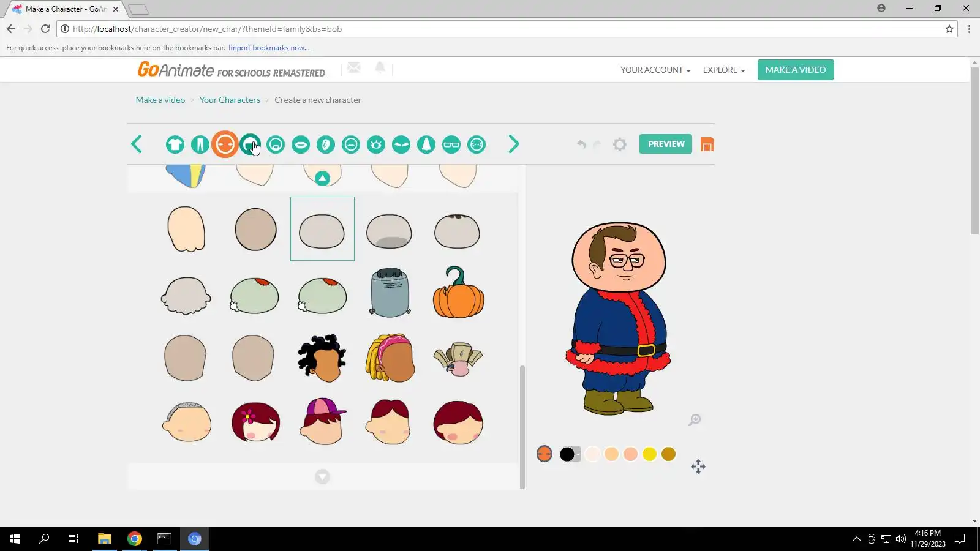Choose the head with purple cap thumbnail
Viewport: 980px width, 551px height.
(x=322, y=422)
